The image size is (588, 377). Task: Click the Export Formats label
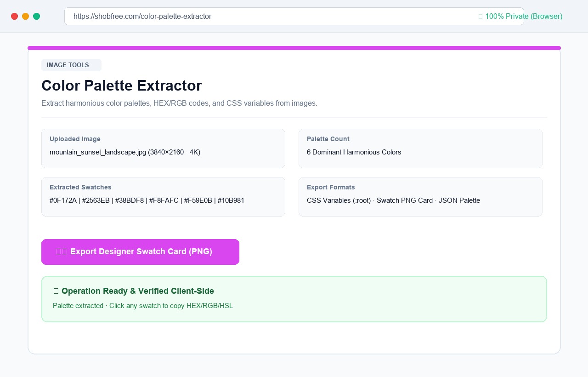(331, 187)
